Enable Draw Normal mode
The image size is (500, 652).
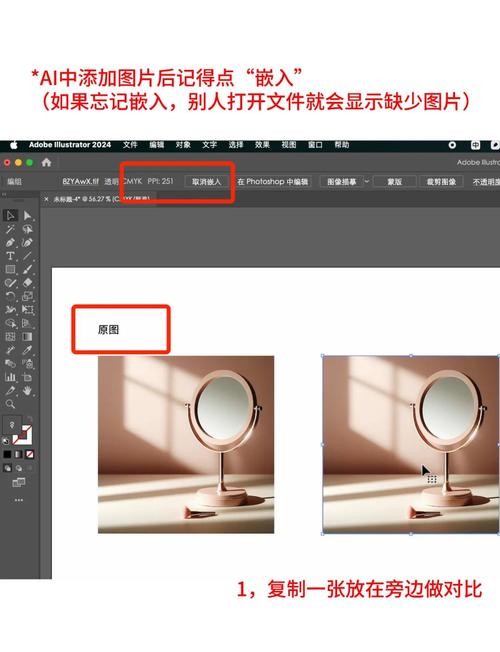(x=7, y=468)
